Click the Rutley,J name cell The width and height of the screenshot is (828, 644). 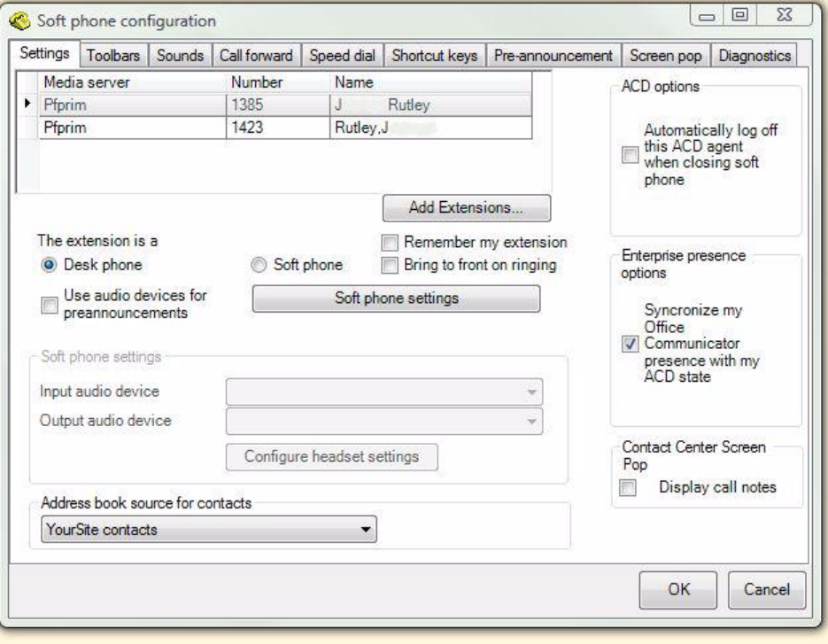[x=430, y=128]
